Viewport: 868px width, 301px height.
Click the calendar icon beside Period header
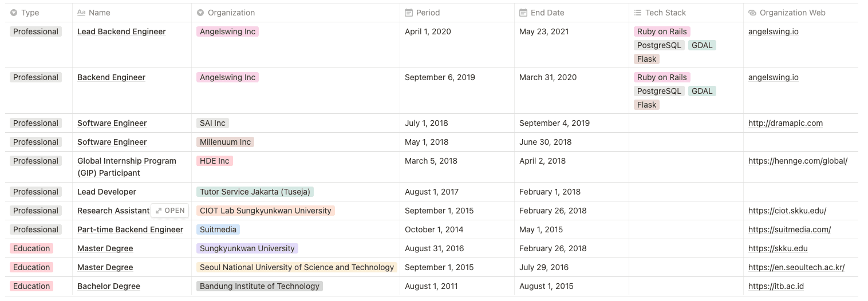click(409, 13)
